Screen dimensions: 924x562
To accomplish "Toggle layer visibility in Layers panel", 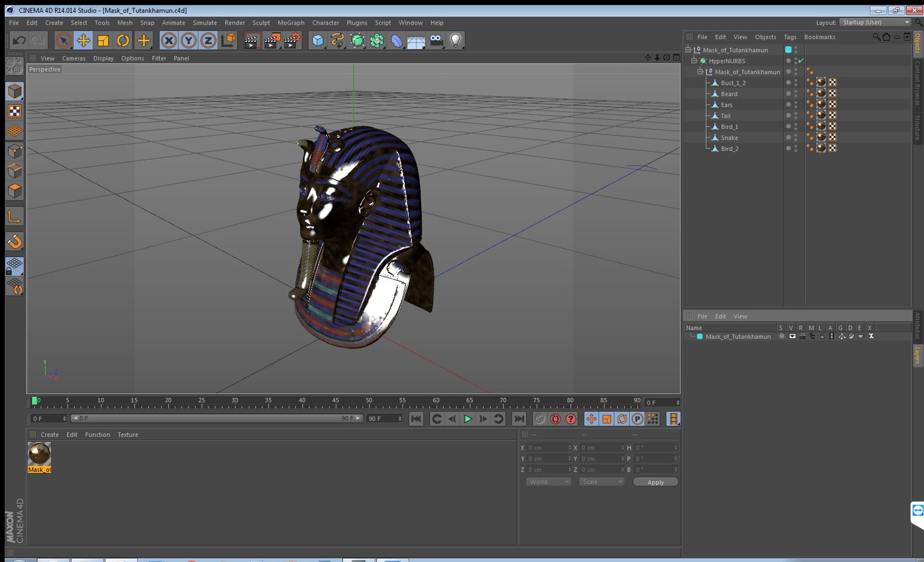I will [x=792, y=336].
